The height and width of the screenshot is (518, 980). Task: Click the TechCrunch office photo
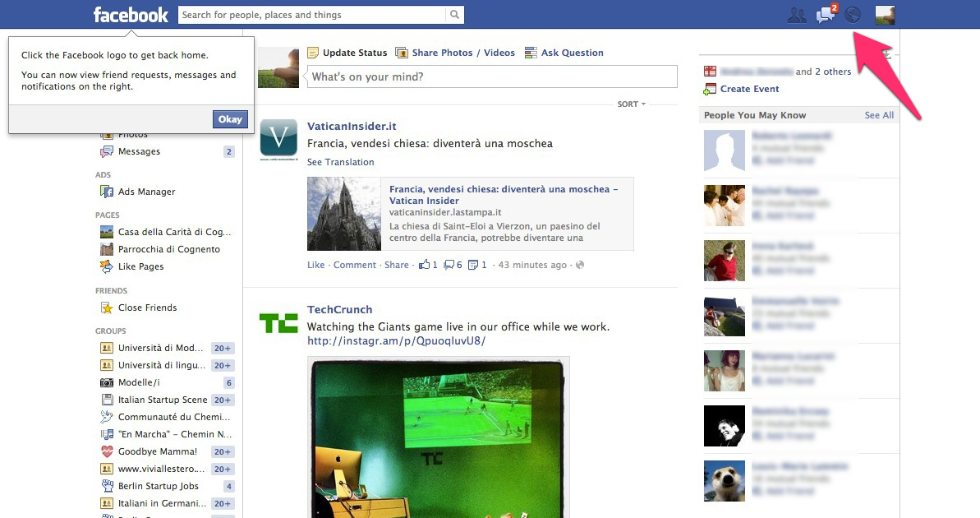[438, 438]
